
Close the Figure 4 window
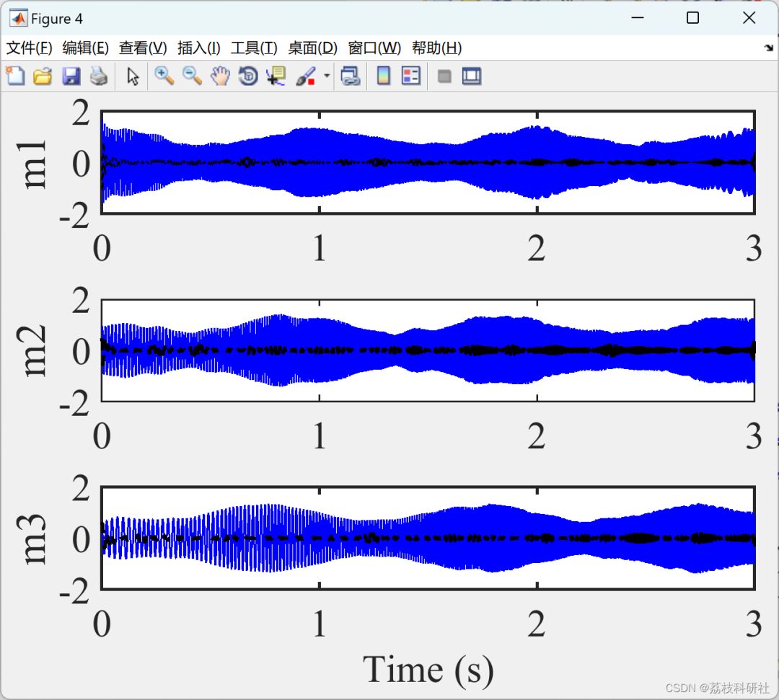tap(749, 18)
